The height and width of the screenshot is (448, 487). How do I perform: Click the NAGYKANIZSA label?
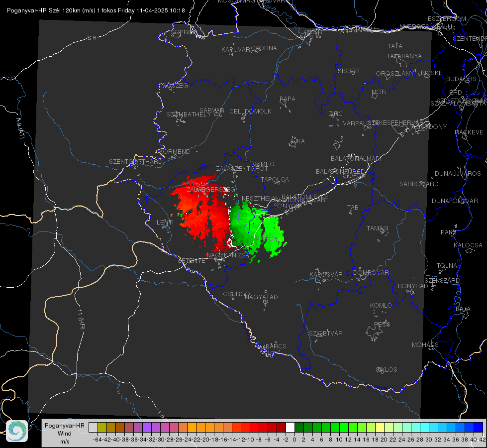click(x=228, y=255)
